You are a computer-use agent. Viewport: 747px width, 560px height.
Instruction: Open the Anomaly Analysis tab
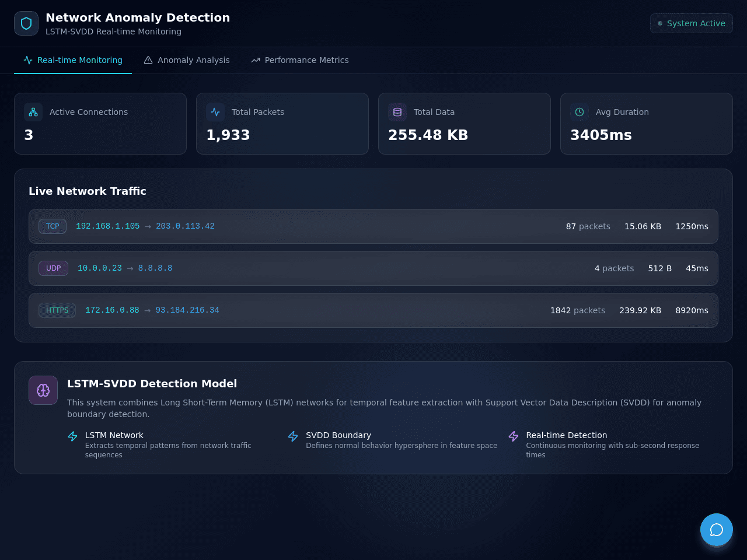tap(187, 60)
